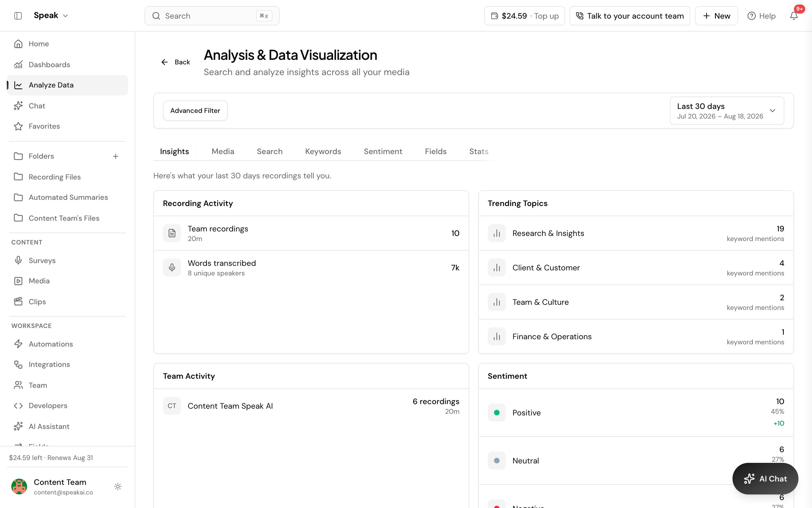Switch to the Search tab
Screen dimensions: 812x508
click(x=270, y=152)
